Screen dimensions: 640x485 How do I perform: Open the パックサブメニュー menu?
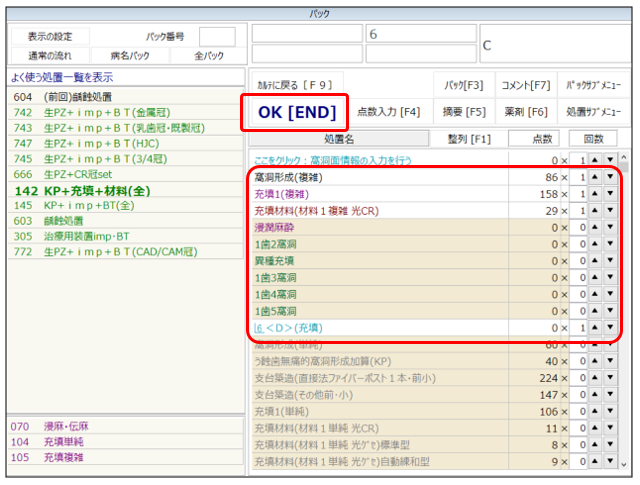click(x=593, y=85)
